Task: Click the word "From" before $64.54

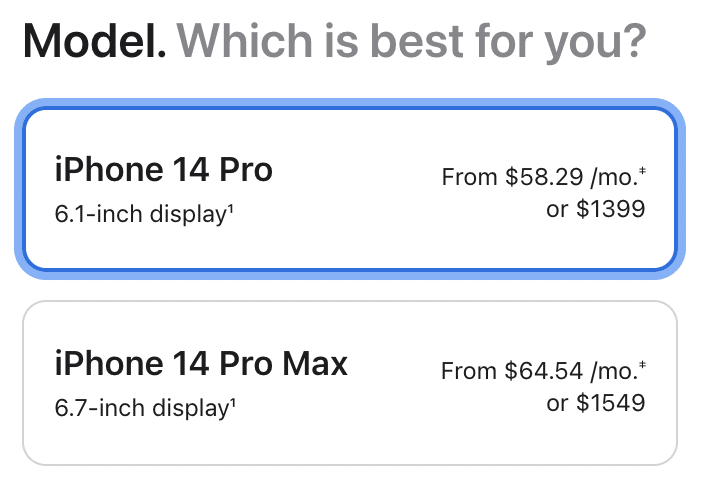Action: coord(468,372)
